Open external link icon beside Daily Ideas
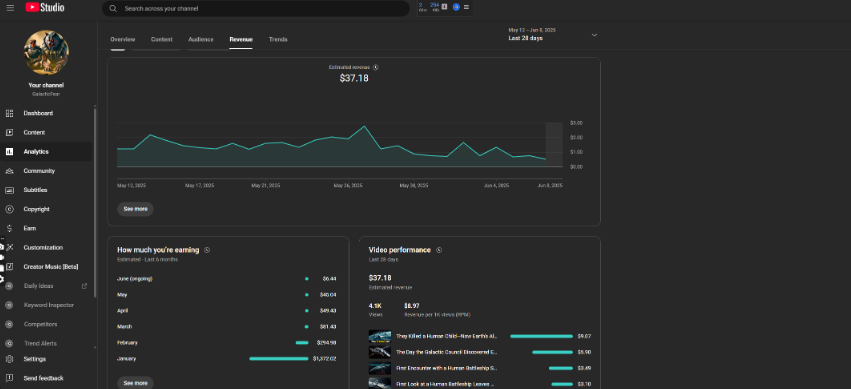 pos(84,286)
